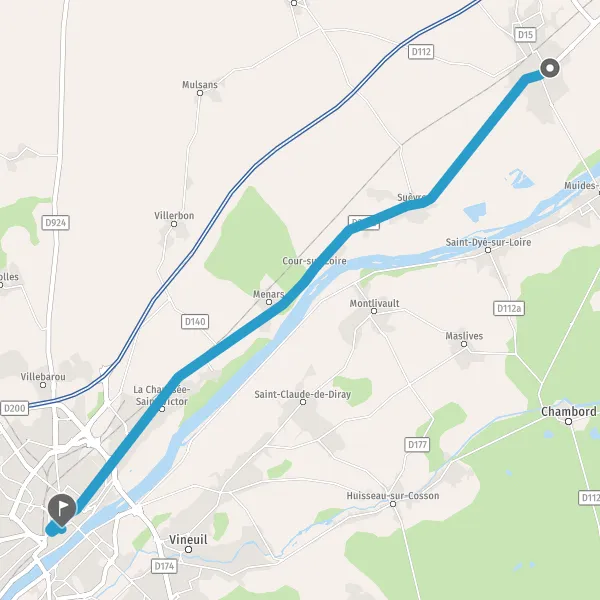Select the Mulsans village marker
Viewport: 600px width, 600px height.
click(x=200, y=93)
